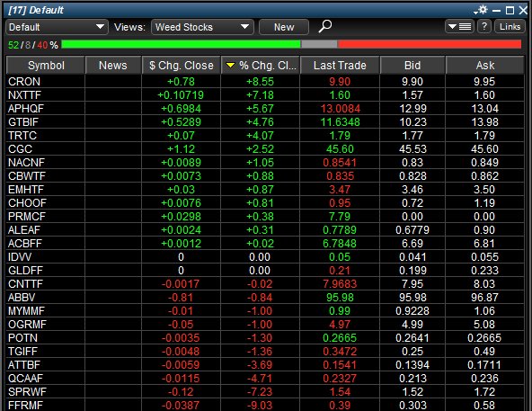Click ABBV bid value 95.98
The height and width of the screenshot is (411, 532).
pyautogui.click(x=412, y=298)
